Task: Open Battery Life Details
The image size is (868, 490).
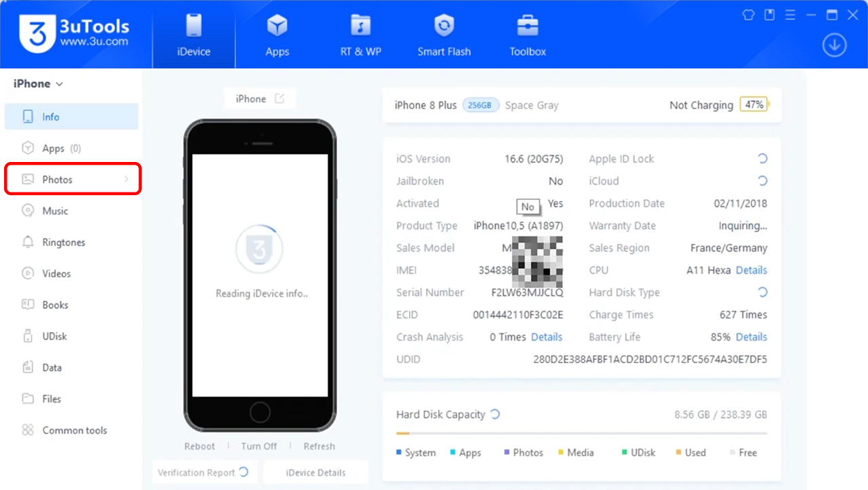Action: tap(751, 337)
